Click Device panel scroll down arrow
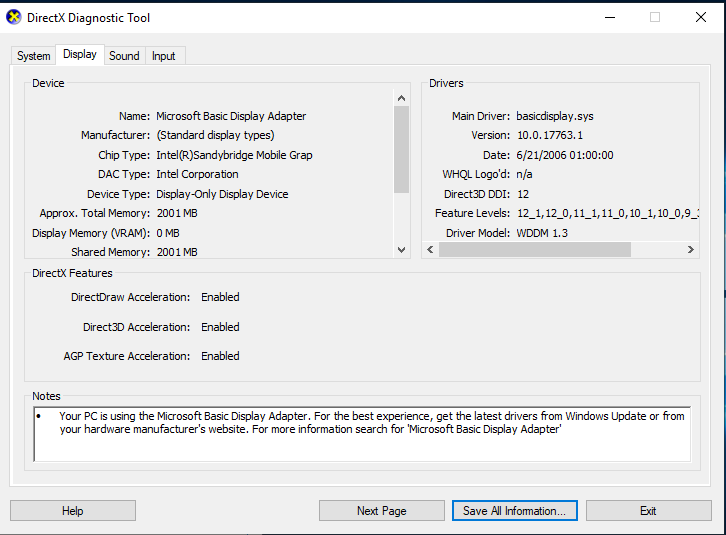The width and height of the screenshot is (726, 535). point(401,250)
